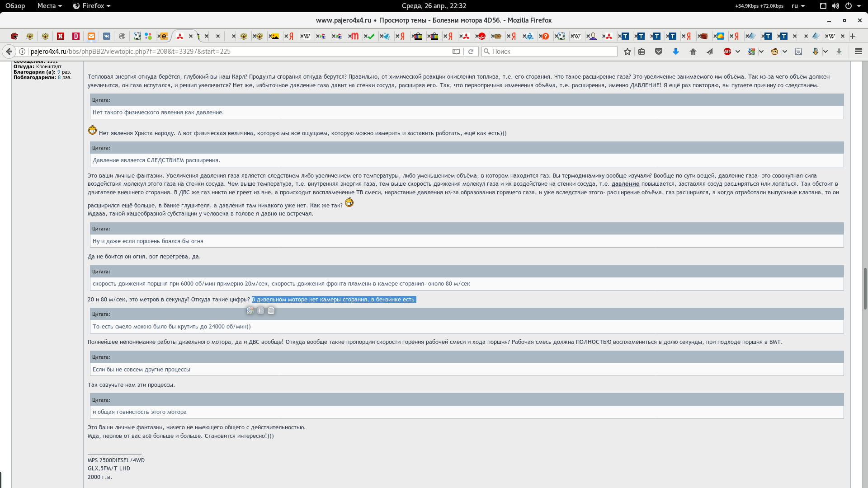Open the hamburger menu of Firefox
Screen dimensions: 868x488
click(x=858, y=52)
